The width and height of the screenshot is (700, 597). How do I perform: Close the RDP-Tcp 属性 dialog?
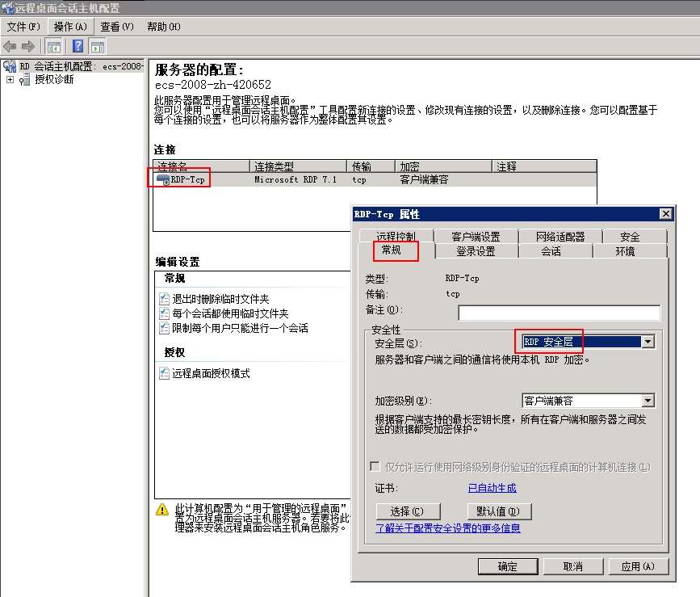click(665, 214)
